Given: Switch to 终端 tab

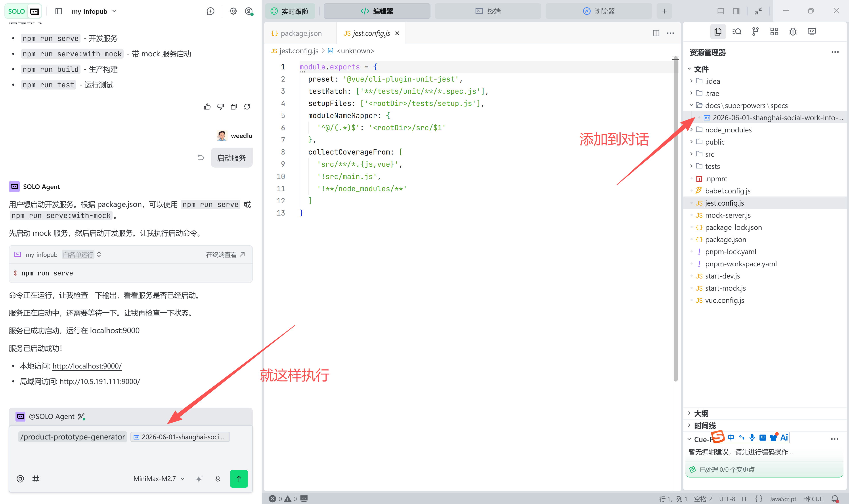Looking at the screenshot, I should pos(488,11).
